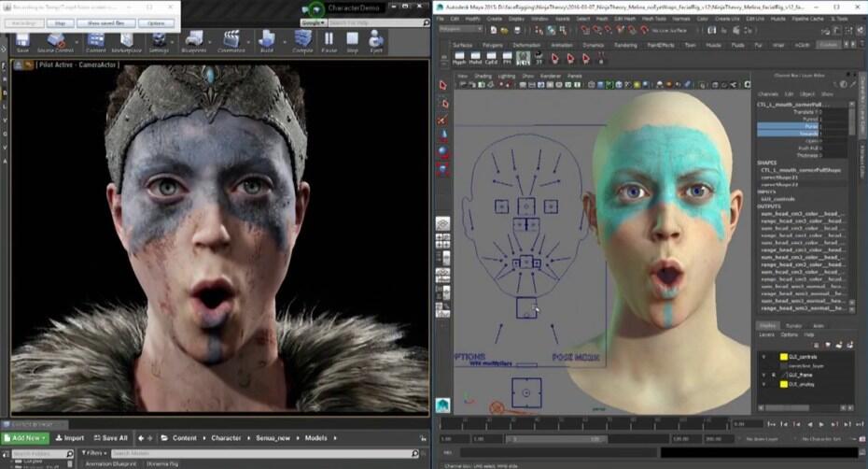
Task: Click Show saved files button
Action: pyautogui.click(x=105, y=22)
